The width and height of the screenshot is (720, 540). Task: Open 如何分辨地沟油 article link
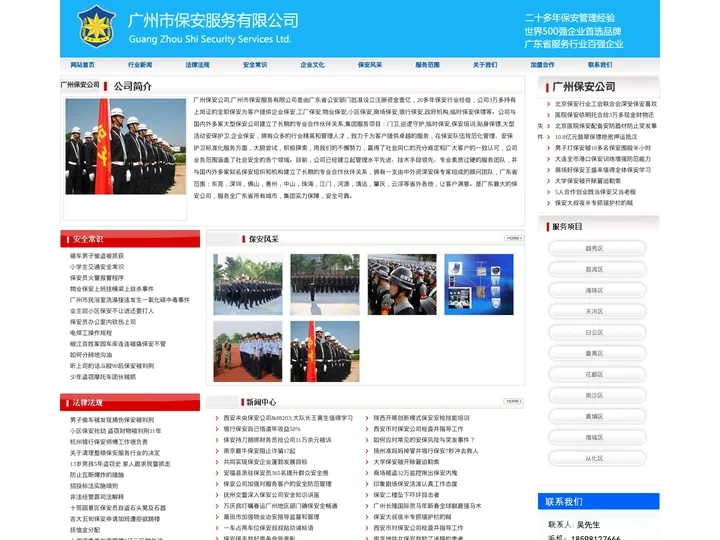pos(91,355)
